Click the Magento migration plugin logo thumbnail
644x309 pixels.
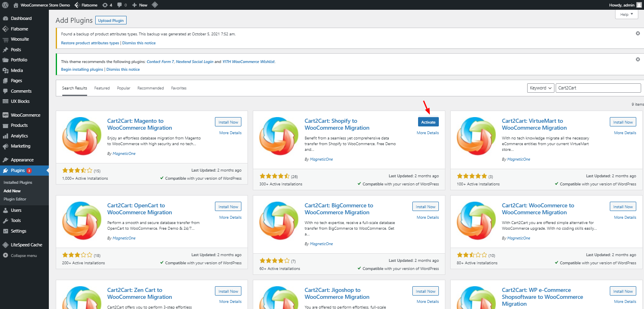pos(82,136)
